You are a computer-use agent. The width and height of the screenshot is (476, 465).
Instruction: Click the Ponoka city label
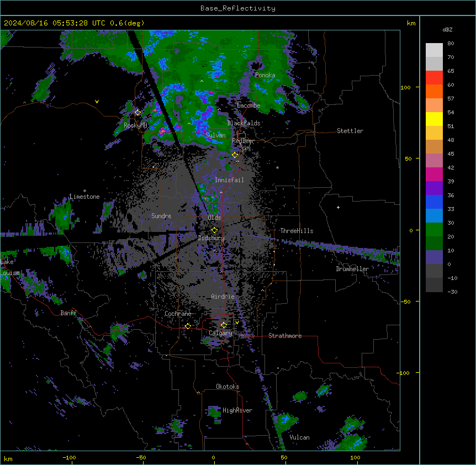[265, 75]
